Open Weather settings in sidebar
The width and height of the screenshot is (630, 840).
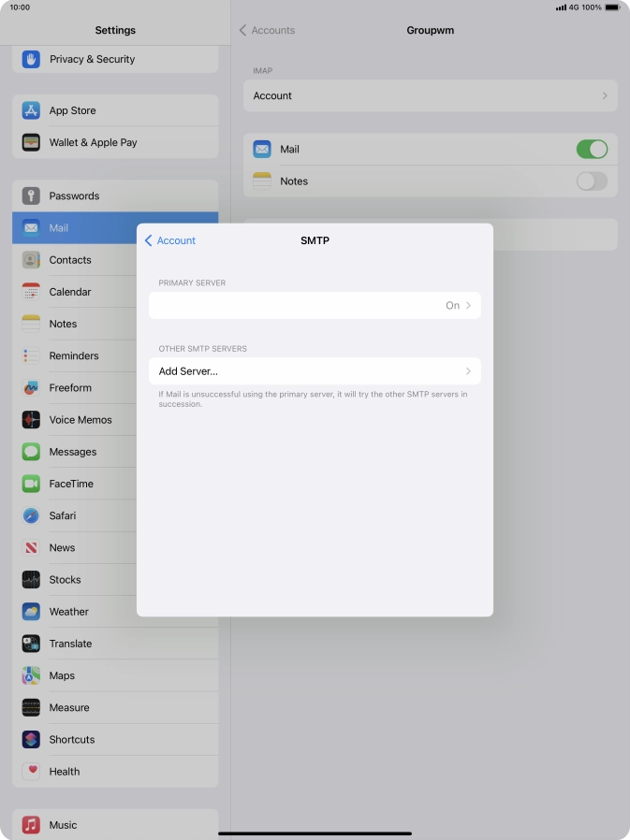[x=69, y=612]
